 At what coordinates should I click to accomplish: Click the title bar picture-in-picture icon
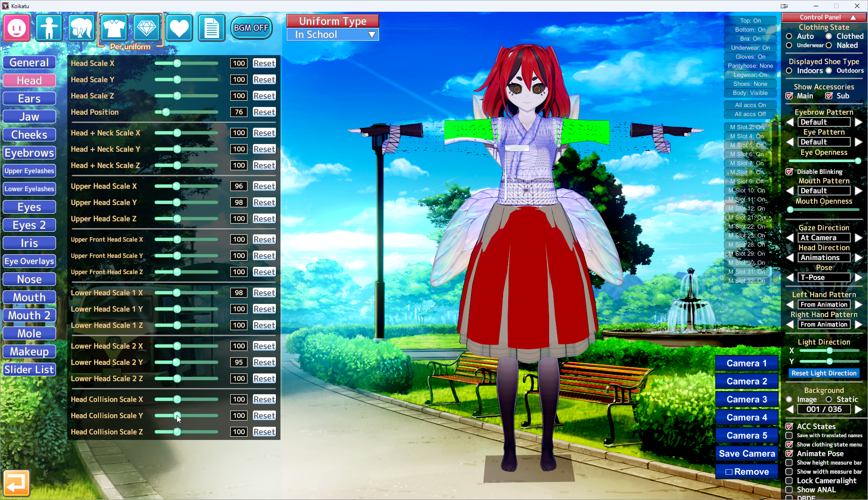click(784, 6)
